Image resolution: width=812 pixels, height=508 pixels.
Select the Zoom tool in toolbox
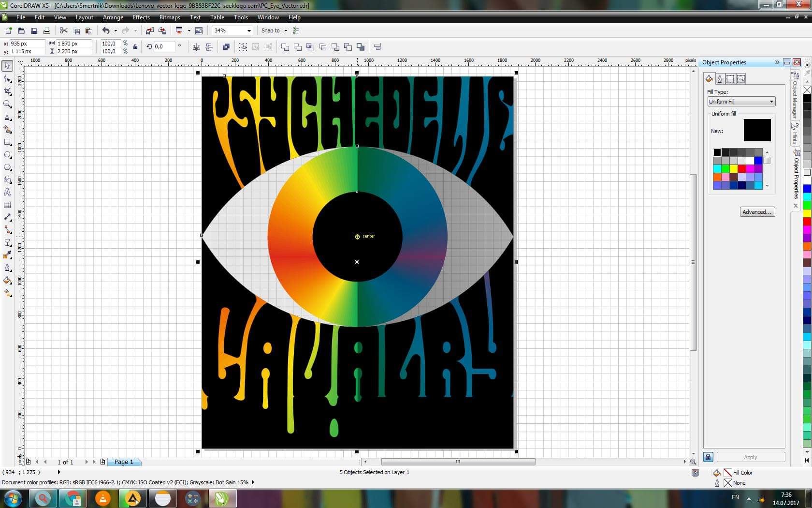click(x=7, y=104)
